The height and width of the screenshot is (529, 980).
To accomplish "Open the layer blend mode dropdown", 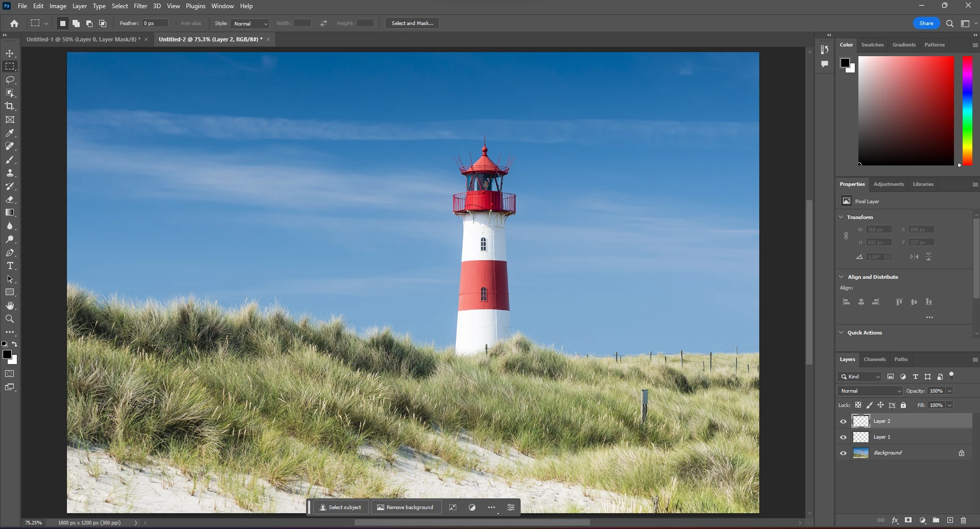I will coord(870,391).
